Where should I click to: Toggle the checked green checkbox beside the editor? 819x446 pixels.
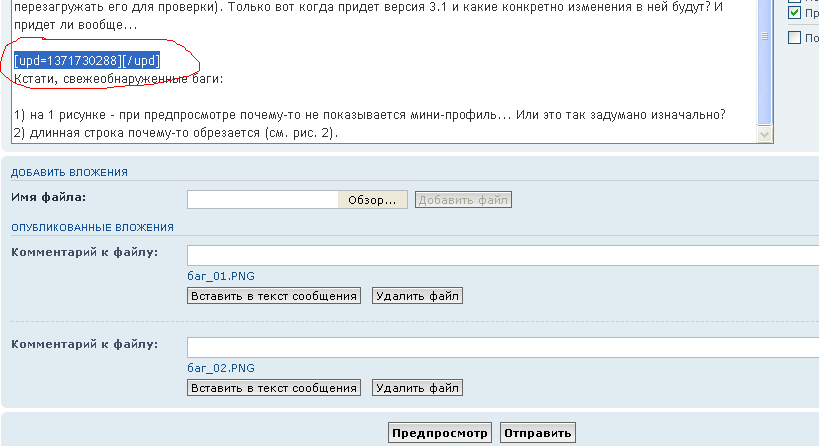[x=795, y=13]
